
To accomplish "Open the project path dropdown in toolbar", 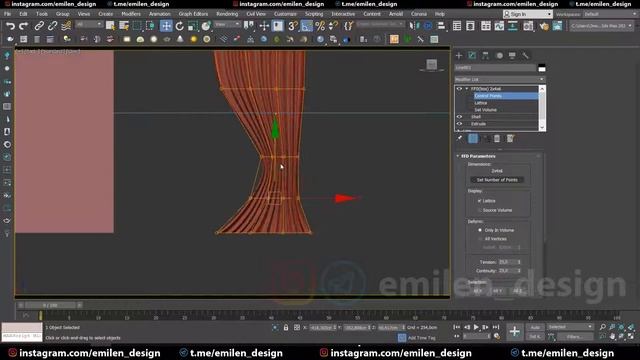I will point(602,26).
